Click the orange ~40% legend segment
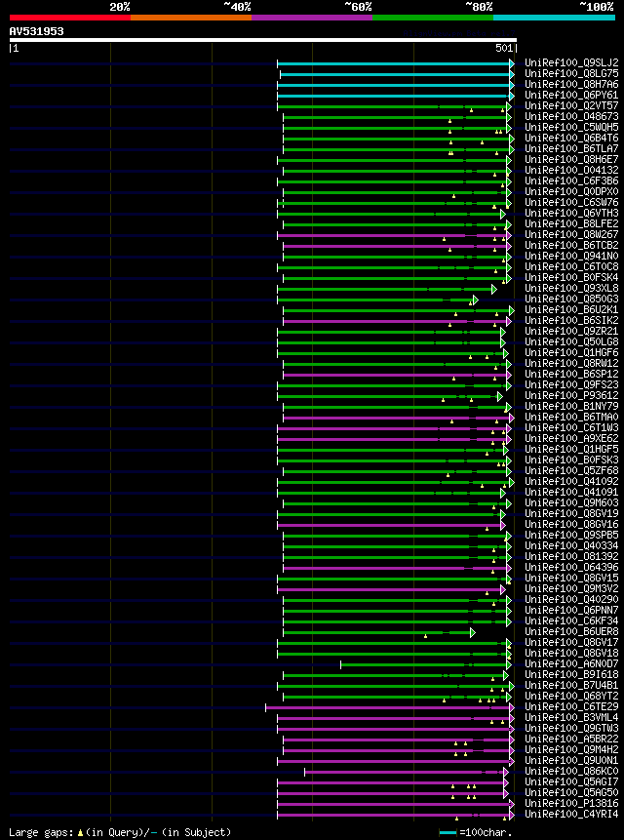The width and height of the screenshot is (624, 840). coord(191,18)
